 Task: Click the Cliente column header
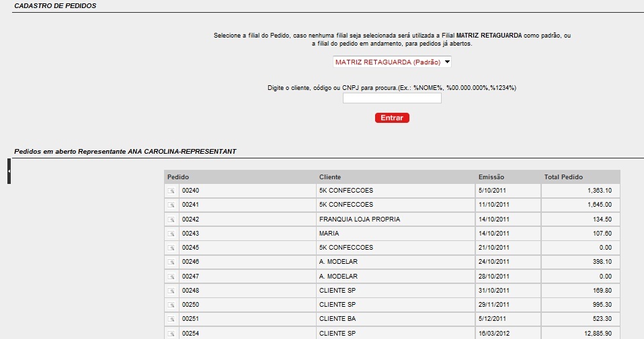coord(330,177)
